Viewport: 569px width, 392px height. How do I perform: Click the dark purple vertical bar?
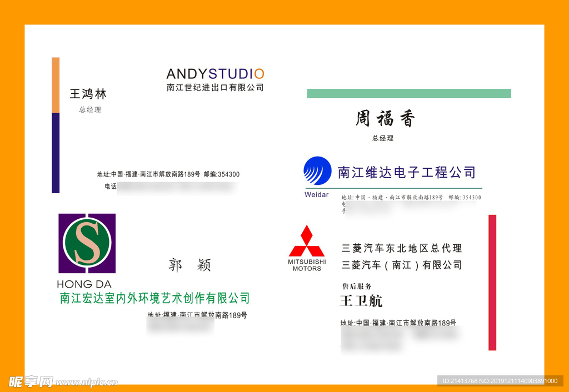click(x=56, y=153)
